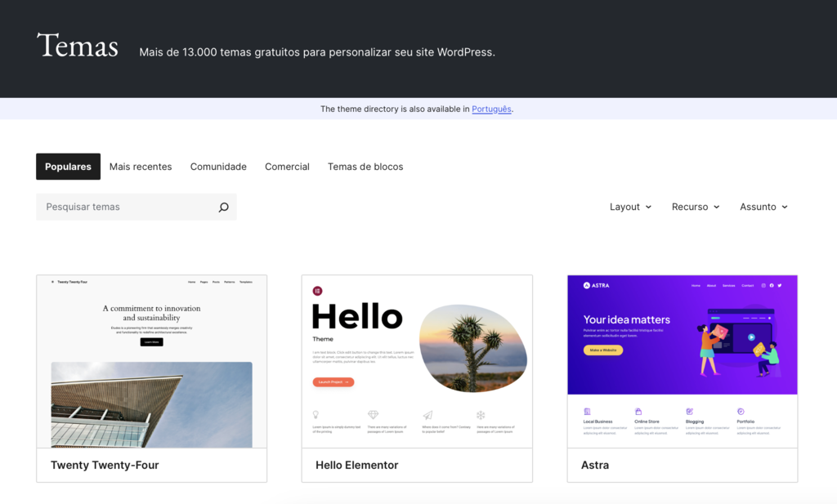Select the Populares tab
Image resolution: width=837 pixels, height=504 pixels.
68,166
